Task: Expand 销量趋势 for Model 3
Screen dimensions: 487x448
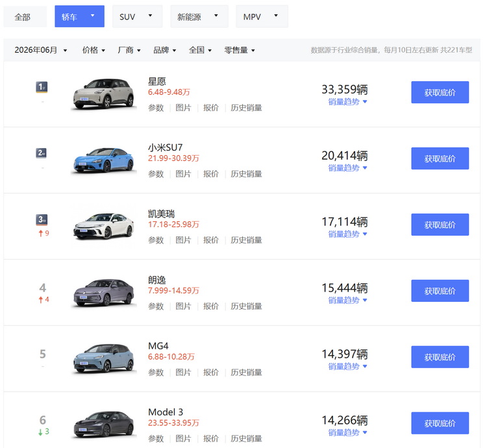Action: coord(347,432)
